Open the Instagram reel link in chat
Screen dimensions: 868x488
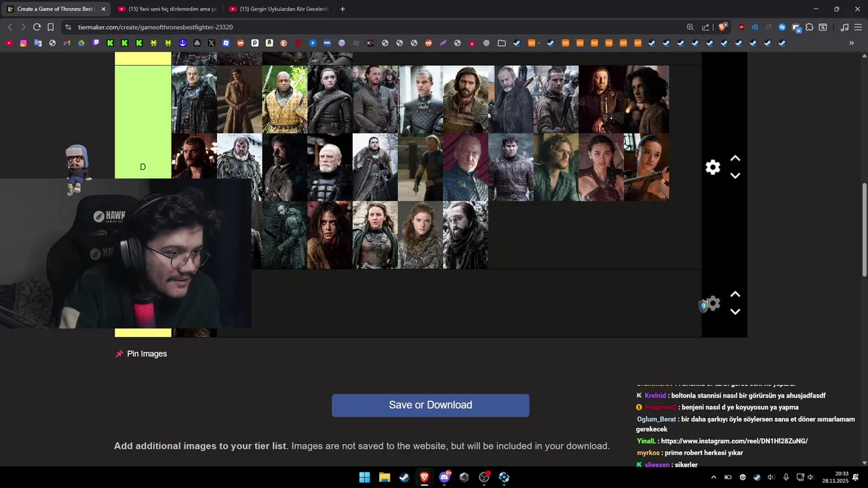[734, 441]
